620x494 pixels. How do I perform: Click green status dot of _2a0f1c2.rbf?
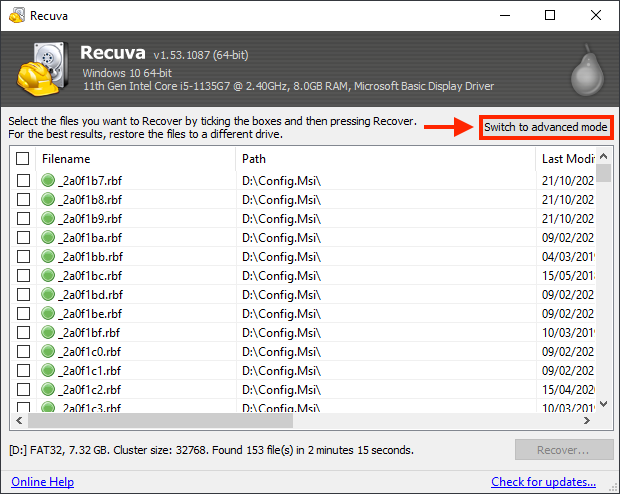(48, 389)
